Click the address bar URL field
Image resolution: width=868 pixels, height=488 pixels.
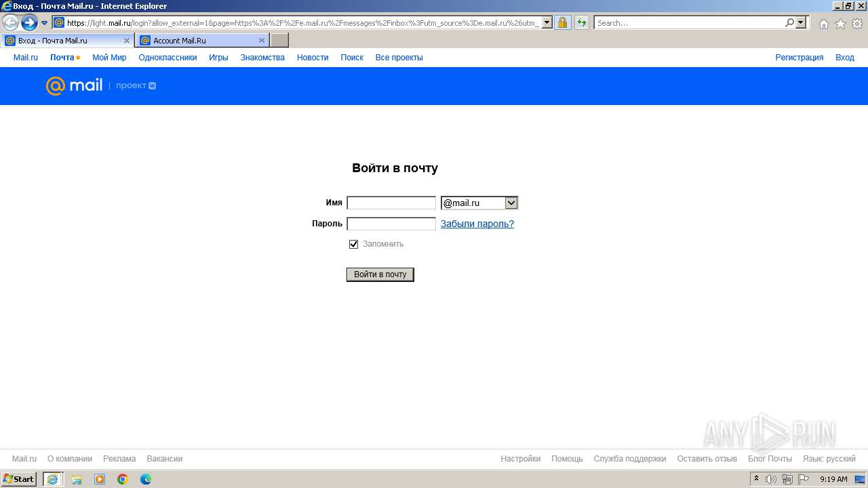pos(303,23)
